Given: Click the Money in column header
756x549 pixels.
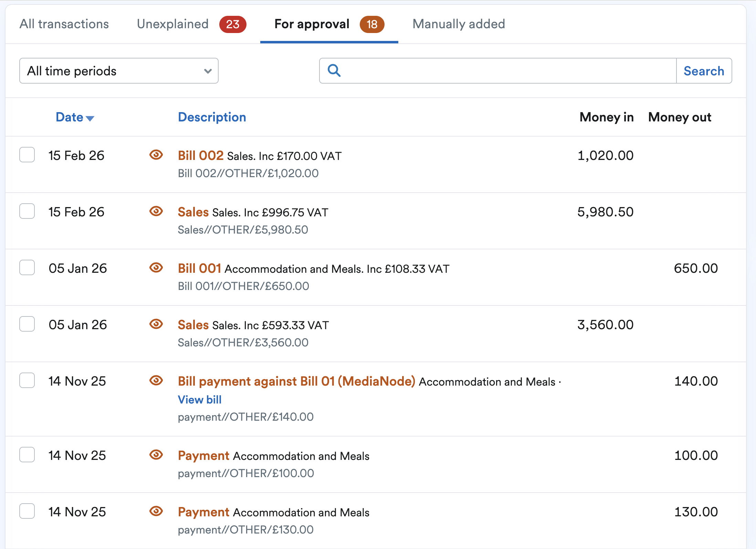Looking at the screenshot, I should point(607,117).
